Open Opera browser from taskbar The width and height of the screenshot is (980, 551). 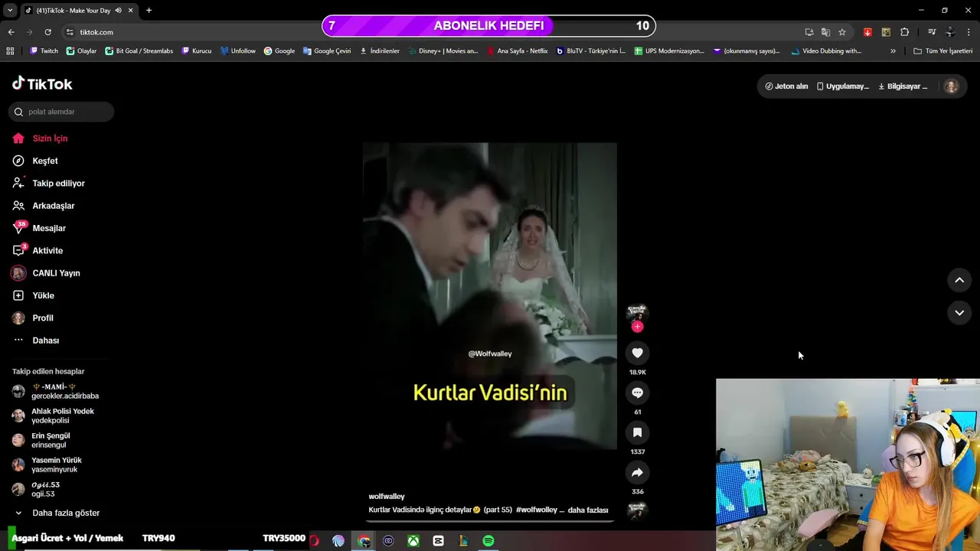314,541
